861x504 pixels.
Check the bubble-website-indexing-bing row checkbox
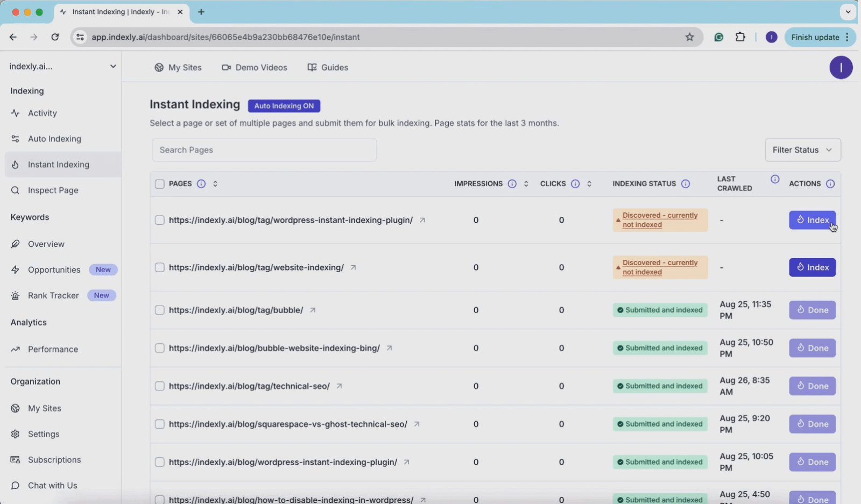pyautogui.click(x=159, y=348)
